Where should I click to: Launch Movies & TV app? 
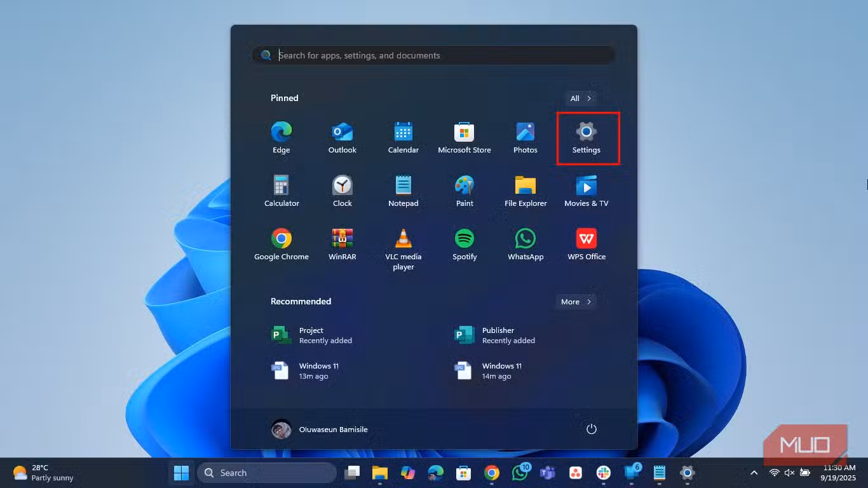click(586, 191)
